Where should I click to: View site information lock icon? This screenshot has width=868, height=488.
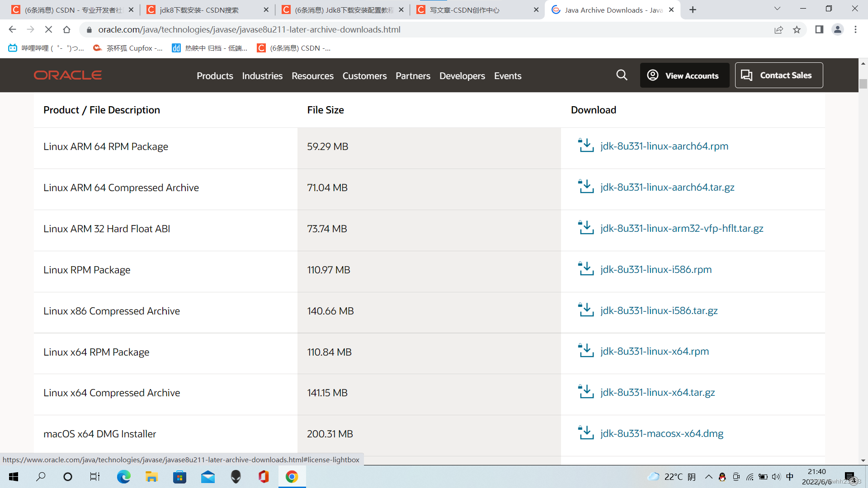(x=89, y=30)
